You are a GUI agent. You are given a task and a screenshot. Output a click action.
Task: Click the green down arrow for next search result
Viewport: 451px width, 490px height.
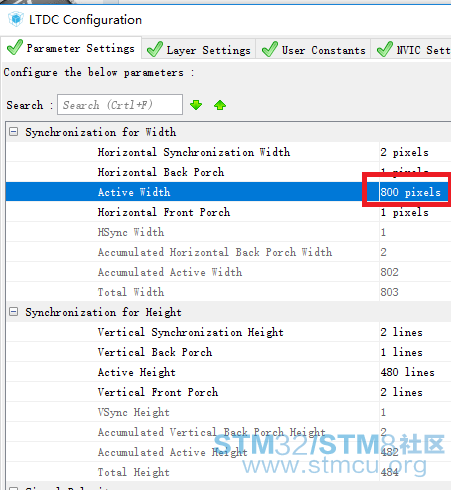[196, 105]
